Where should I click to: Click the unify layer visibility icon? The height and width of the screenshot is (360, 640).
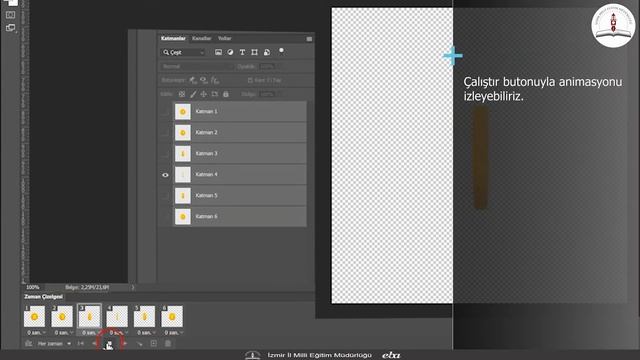pyautogui.click(x=204, y=80)
